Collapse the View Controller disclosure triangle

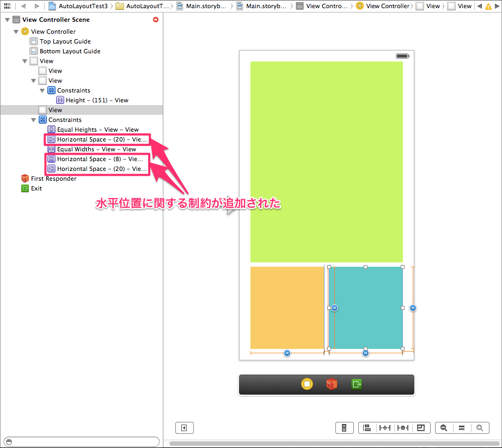16,32
